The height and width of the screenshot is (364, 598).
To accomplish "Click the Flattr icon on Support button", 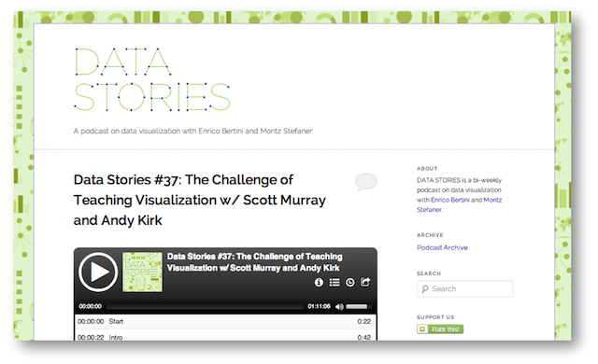I will (422, 329).
